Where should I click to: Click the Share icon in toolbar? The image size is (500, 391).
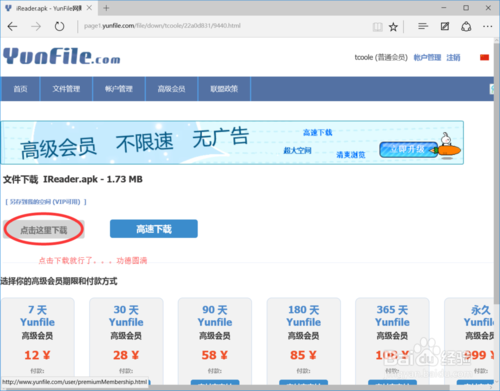click(x=466, y=26)
